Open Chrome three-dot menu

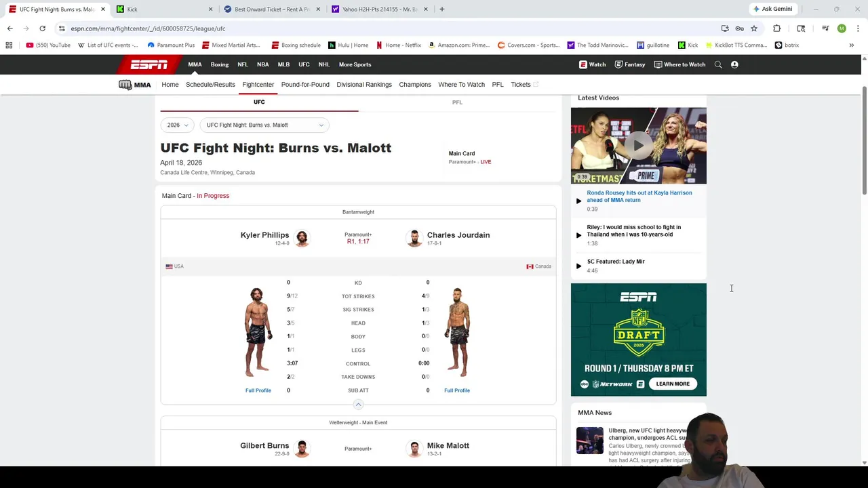[858, 28]
